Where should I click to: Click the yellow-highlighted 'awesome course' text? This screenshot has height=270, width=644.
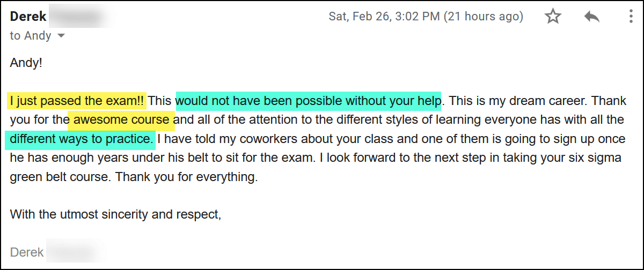(x=121, y=119)
